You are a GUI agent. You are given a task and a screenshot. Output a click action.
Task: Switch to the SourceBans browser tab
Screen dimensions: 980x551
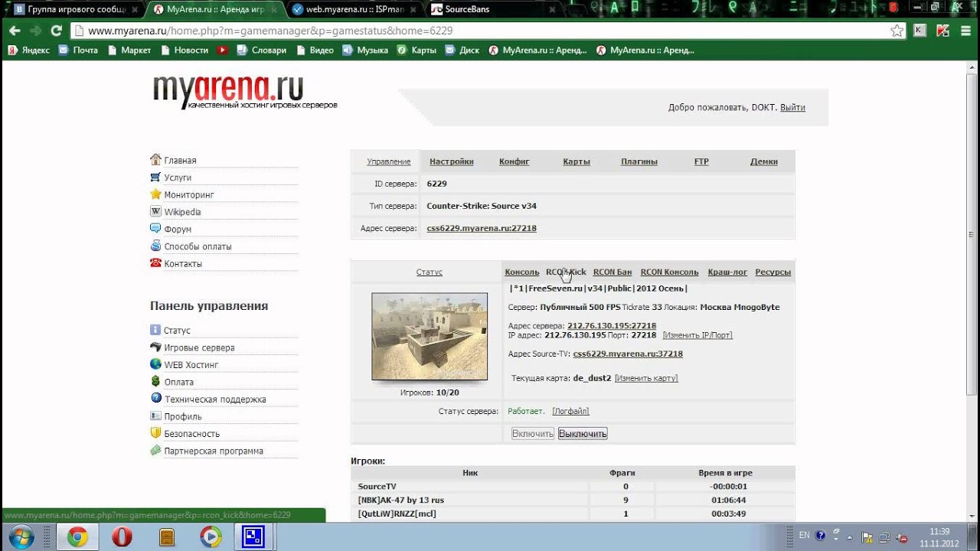tap(490, 9)
